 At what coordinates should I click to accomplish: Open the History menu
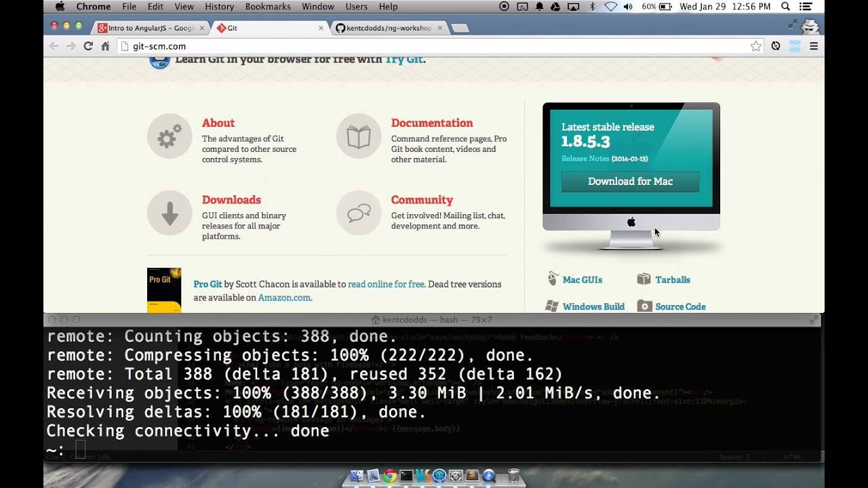click(219, 7)
